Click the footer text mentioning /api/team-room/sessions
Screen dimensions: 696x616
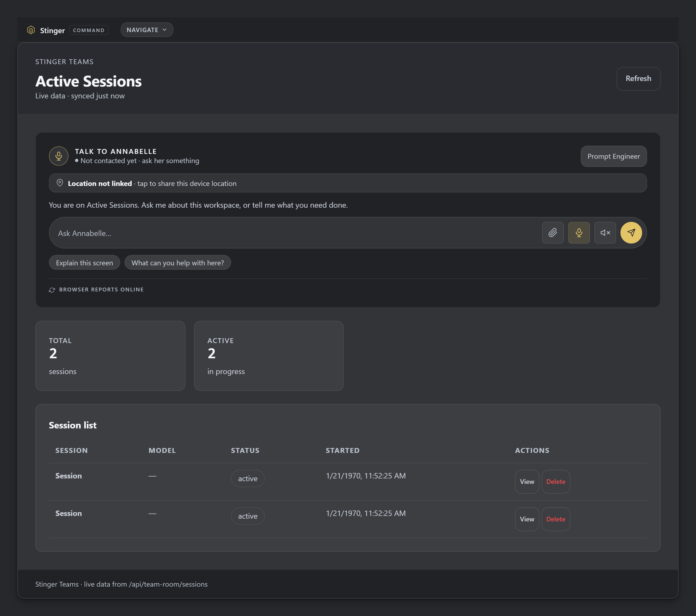(122, 584)
